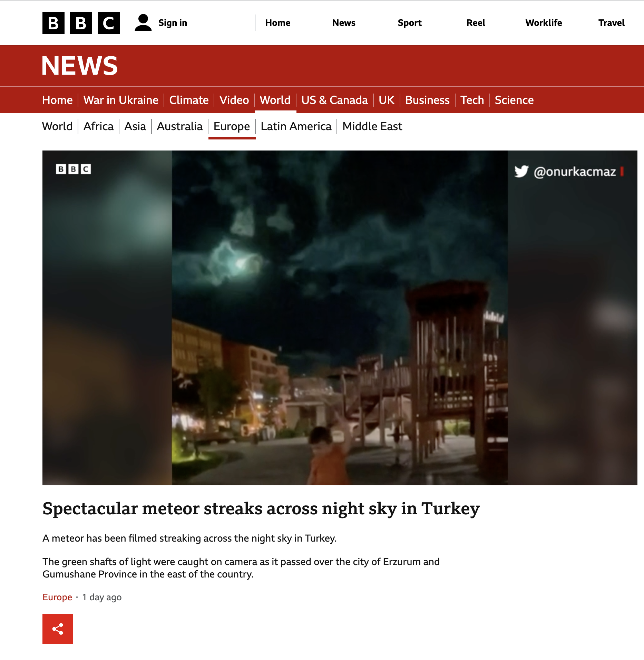Select Sport in the top navigation
Viewport: 644px width, 660px height.
pyautogui.click(x=410, y=23)
